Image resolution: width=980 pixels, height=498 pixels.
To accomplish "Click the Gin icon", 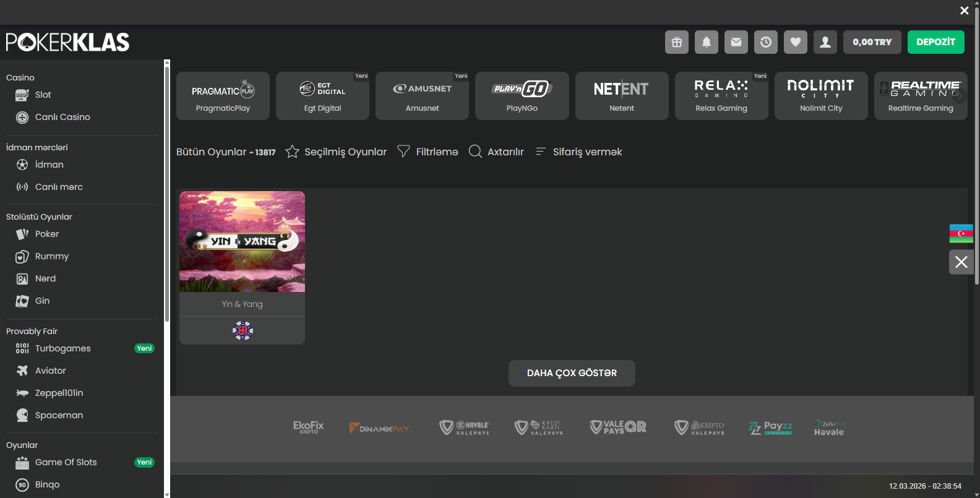I will pos(22,301).
